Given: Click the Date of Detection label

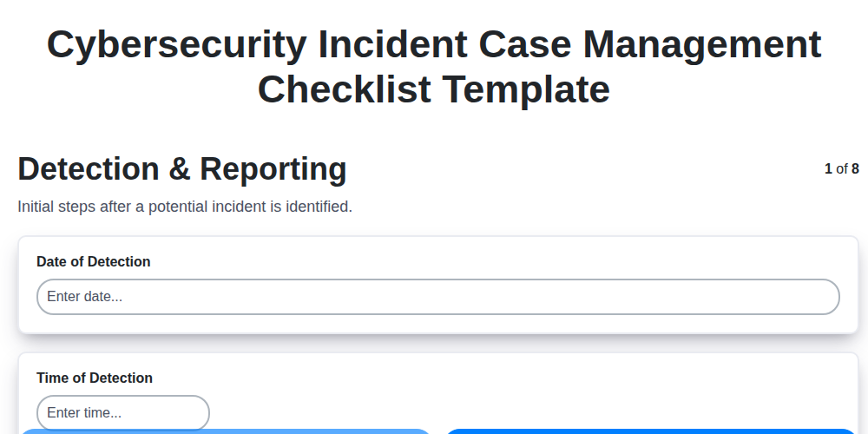Looking at the screenshot, I should click(93, 262).
